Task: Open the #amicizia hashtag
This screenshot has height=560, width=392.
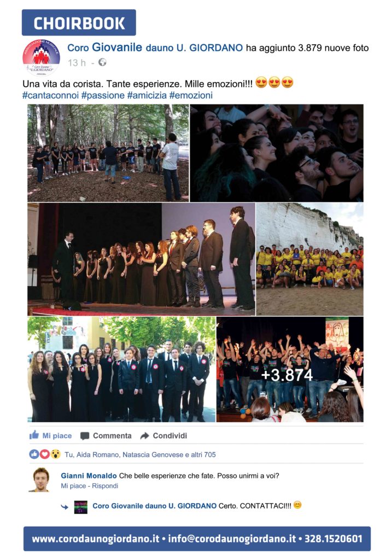Action: pos(147,95)
